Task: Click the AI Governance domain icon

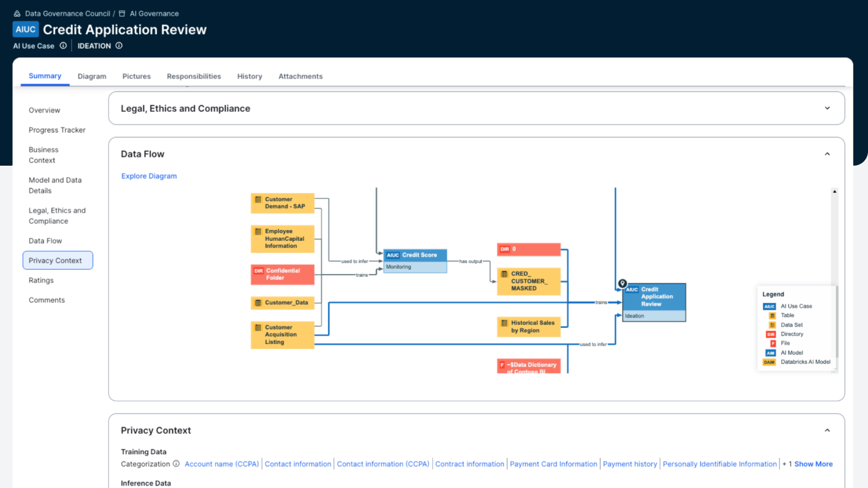Action: pyautogui.click(x=122, y=13)
